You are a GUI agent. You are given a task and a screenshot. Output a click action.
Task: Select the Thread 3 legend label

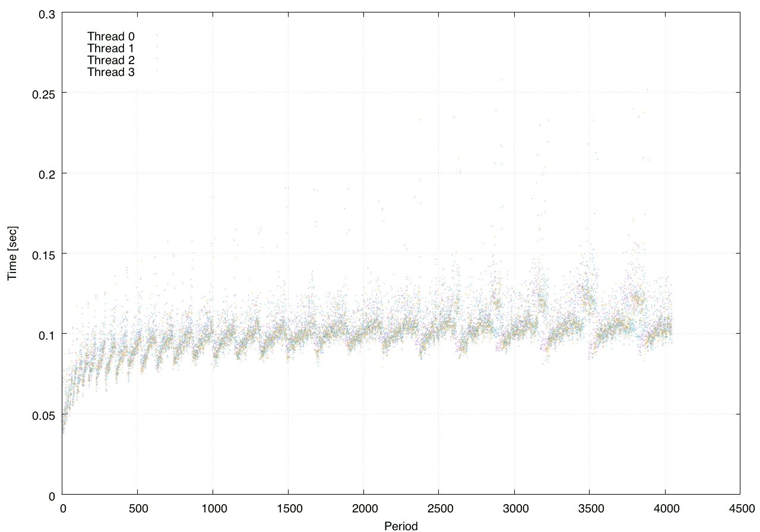point(111,72)
